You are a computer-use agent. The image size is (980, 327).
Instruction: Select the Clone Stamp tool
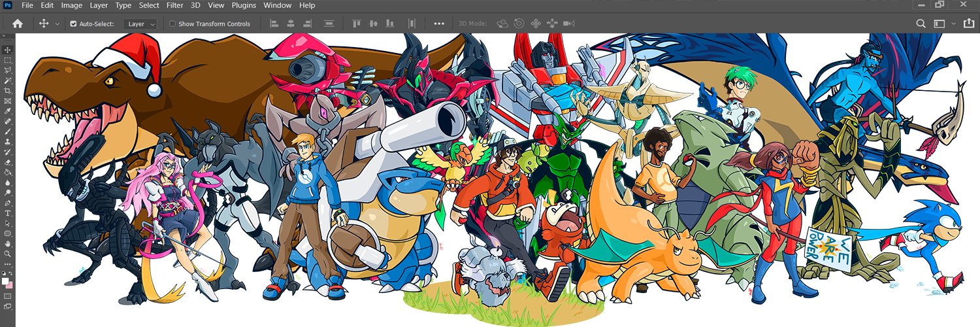pyautogui.click(x=8, y=141)
